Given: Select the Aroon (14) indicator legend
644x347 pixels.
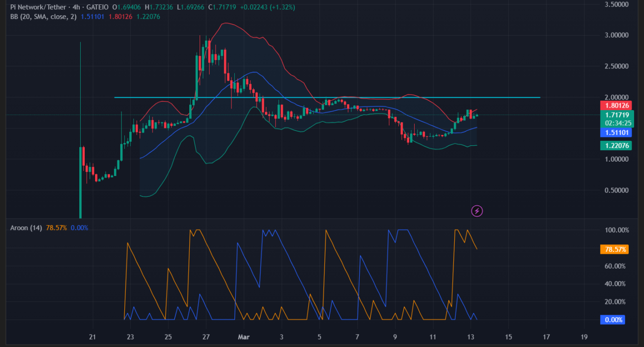Looking at the screenshot, I should point(26,228).
